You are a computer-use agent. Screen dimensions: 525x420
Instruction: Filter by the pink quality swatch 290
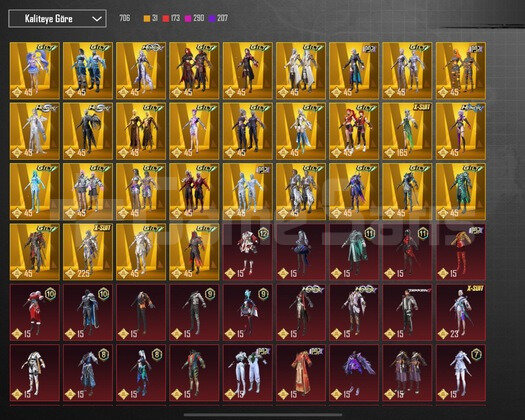(x=194, y=18)
